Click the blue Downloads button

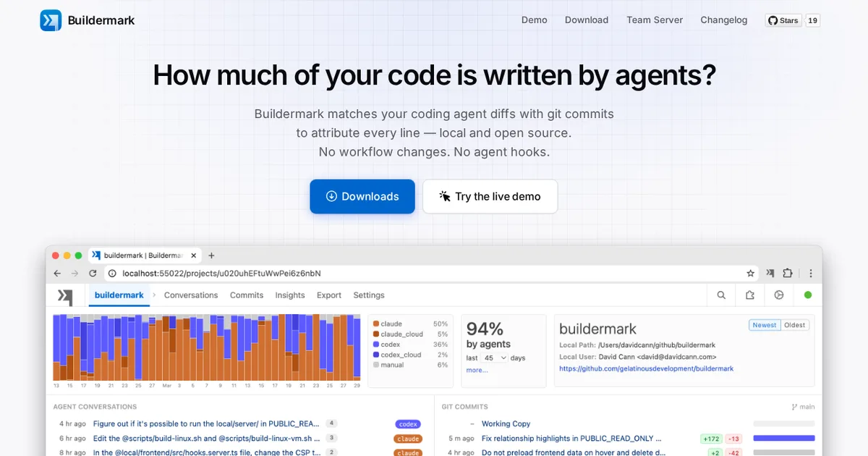362,196
